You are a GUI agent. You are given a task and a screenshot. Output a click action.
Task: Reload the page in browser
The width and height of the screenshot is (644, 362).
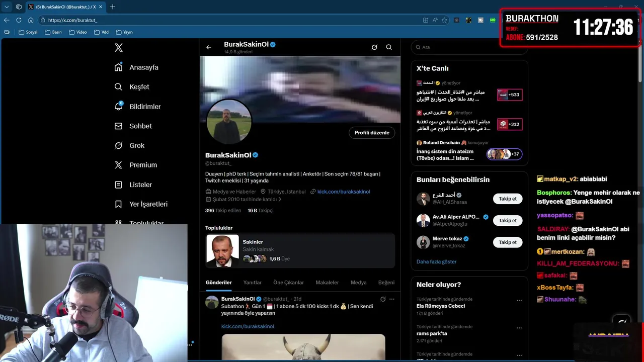pos(19,20)
